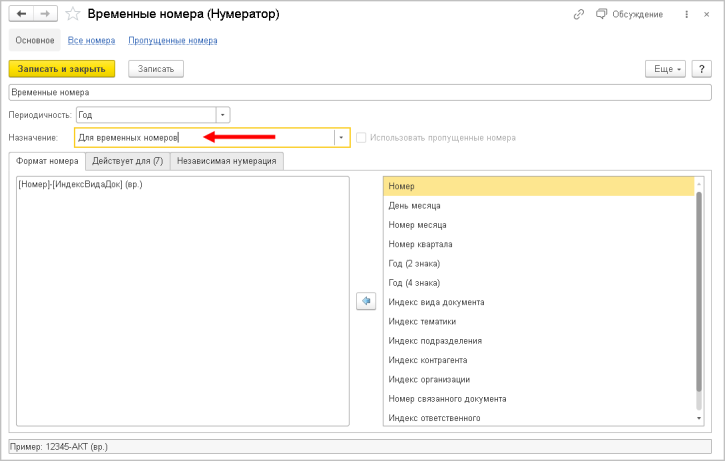
Task: Select Индекс вида документа item
Action: click(539, 302)
